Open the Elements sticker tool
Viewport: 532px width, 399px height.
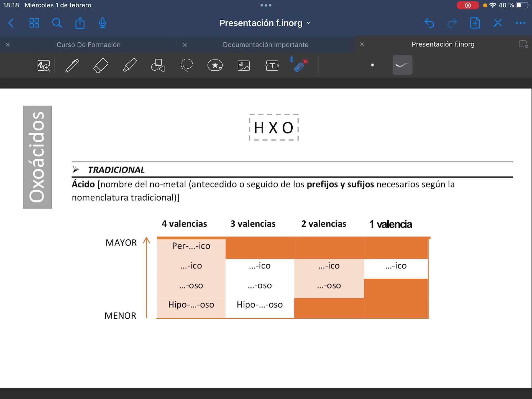point(215,65)
